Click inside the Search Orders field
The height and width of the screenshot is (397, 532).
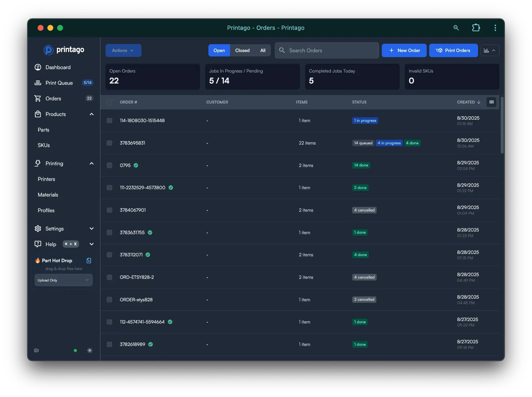point(327,50)
